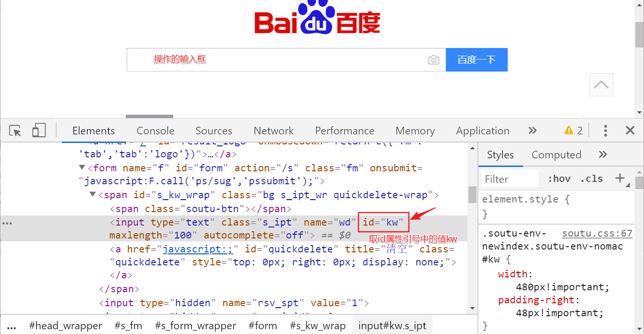Open the Sources tab

pos(214,131)
